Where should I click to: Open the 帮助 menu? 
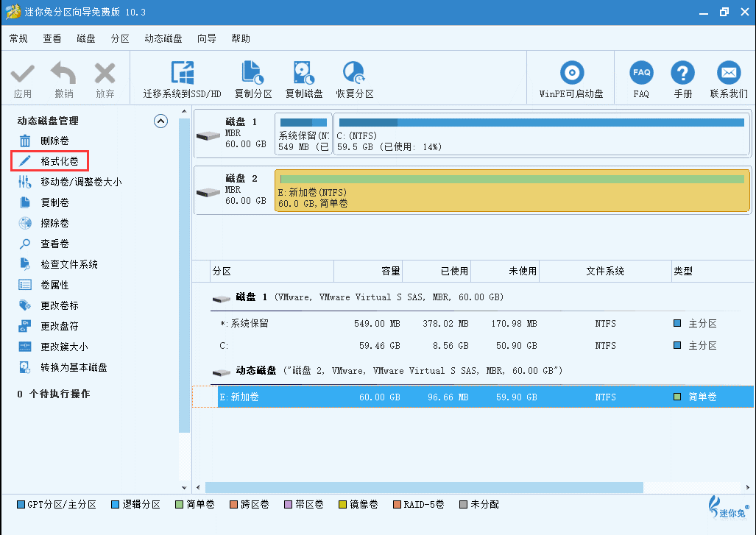[x=241, y=38]
